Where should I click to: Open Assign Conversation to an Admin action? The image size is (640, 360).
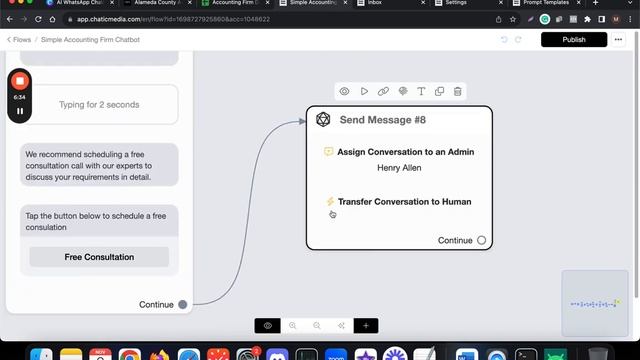[x=399, y=152]
